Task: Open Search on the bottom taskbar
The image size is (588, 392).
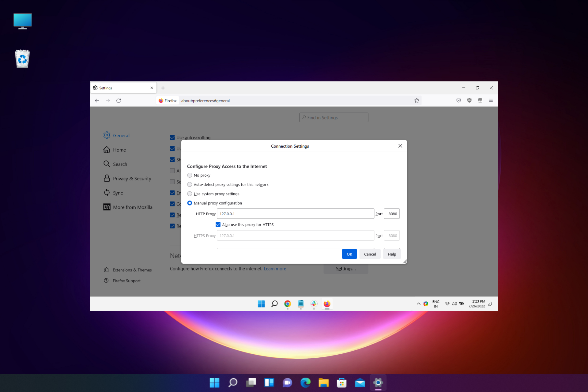Action: coord(233,383)
